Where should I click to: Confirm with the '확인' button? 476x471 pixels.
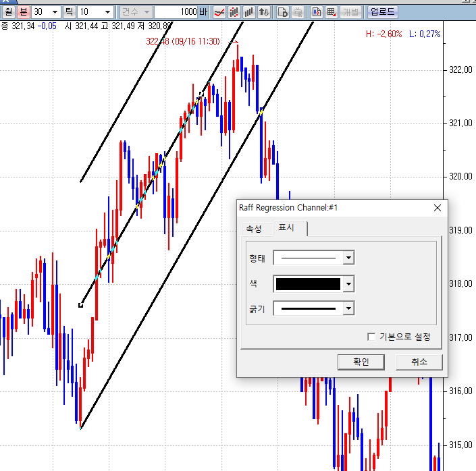(x=361, y=362)
